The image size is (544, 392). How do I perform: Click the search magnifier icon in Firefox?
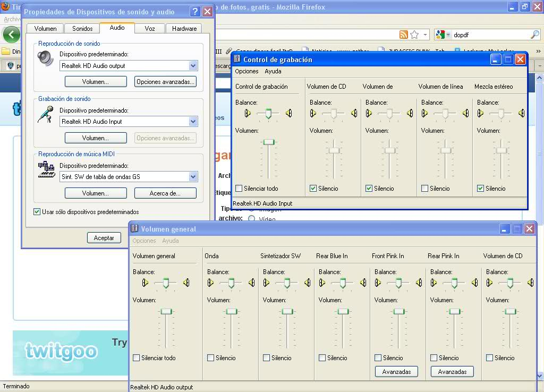[534, 35]
